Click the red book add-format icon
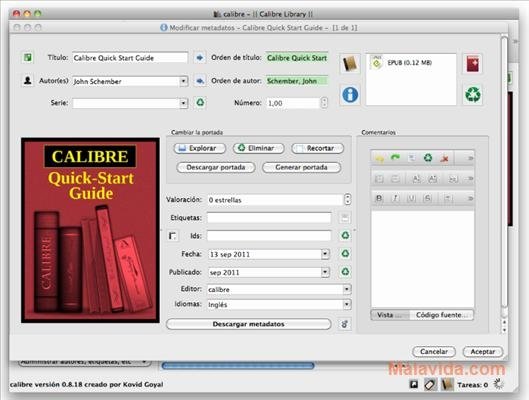 point(472,64)
